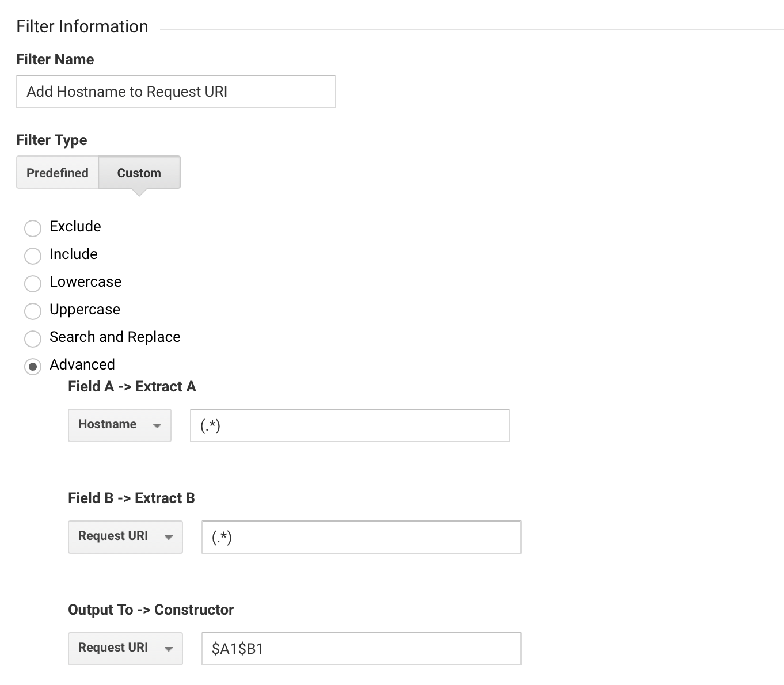Select the Exclude filter type radio button
The height and width of the screenshot is (685, 784).
(x=33, y=228)
